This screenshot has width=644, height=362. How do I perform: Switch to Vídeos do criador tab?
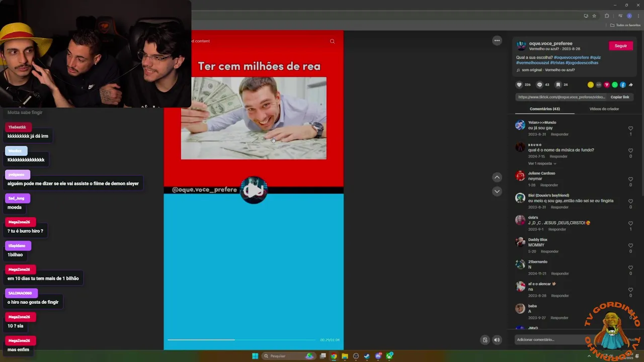pos(604,109)
